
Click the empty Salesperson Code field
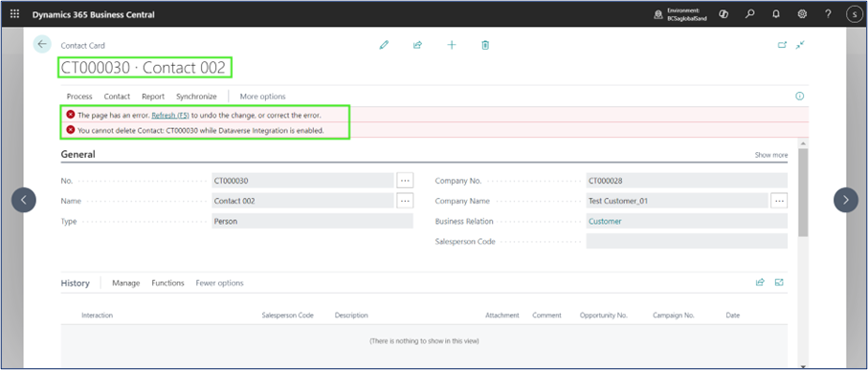tap(687, 241)
